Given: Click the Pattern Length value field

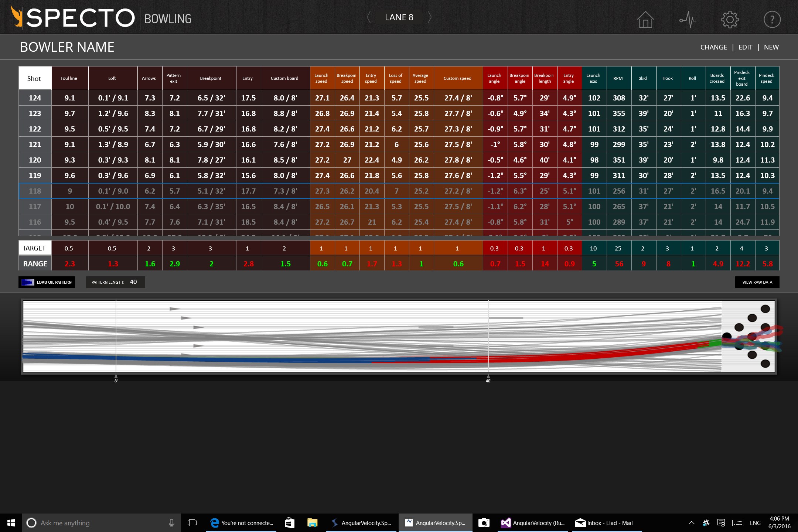Looking at the screenshot, I should [x=133, y=282].
